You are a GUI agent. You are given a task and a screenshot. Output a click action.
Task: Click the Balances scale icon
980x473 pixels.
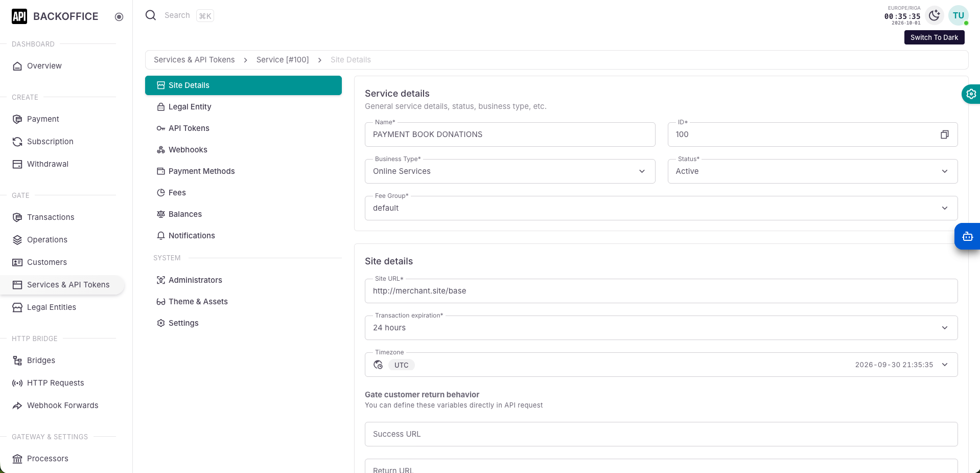tap(161, 214)
